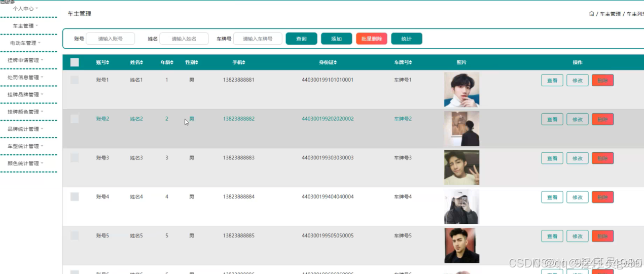Screen dimensions: 644x274
Task: Sort table by the 姓名 column arrows
Action: [x=141, y=62]
